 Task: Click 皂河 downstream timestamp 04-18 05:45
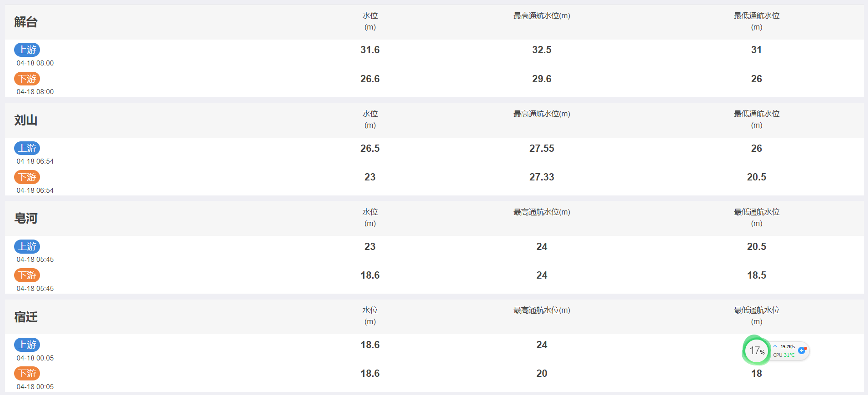pyautogui.click(x=35, y=289)
